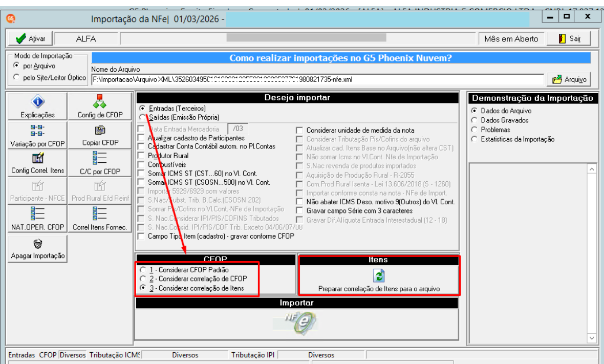Select 'por Arquivo' import mode

pos(16,66)
